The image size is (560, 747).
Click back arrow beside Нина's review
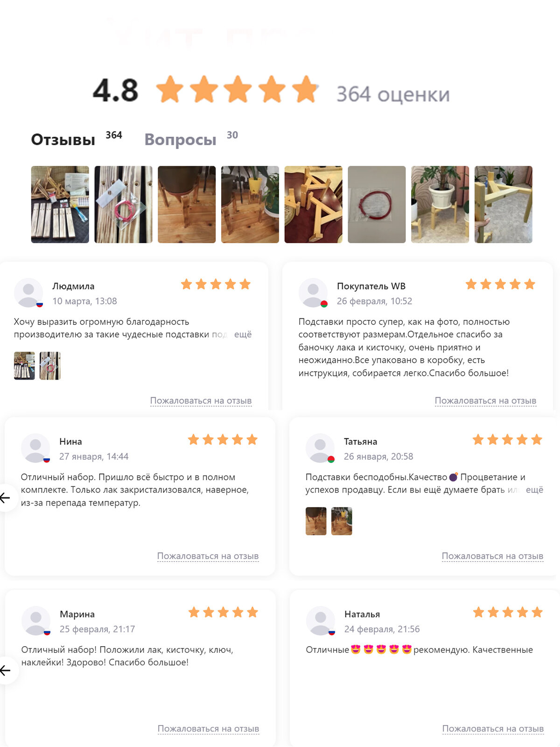(x=5, y=498)
